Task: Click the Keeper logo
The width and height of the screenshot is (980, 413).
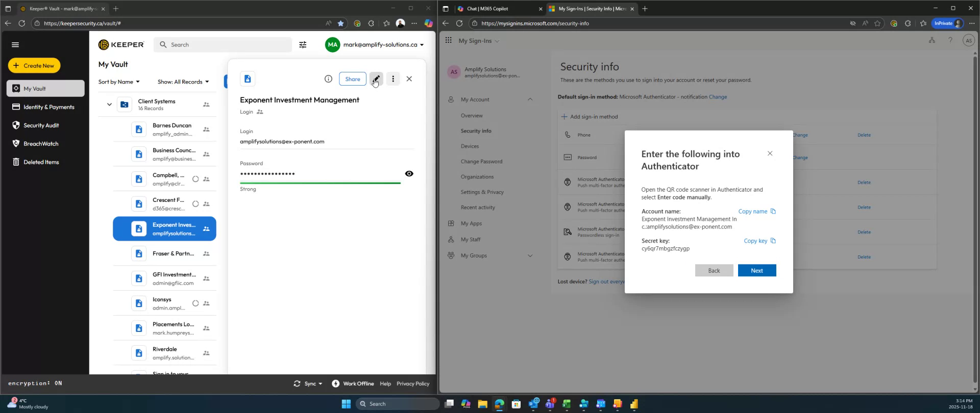Action: coord(121,45)
